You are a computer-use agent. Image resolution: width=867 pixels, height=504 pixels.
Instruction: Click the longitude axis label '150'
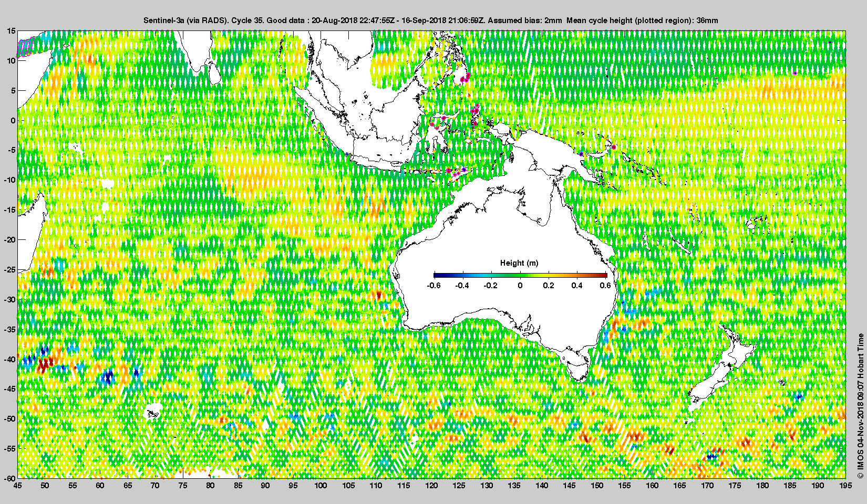pos(597,486)
